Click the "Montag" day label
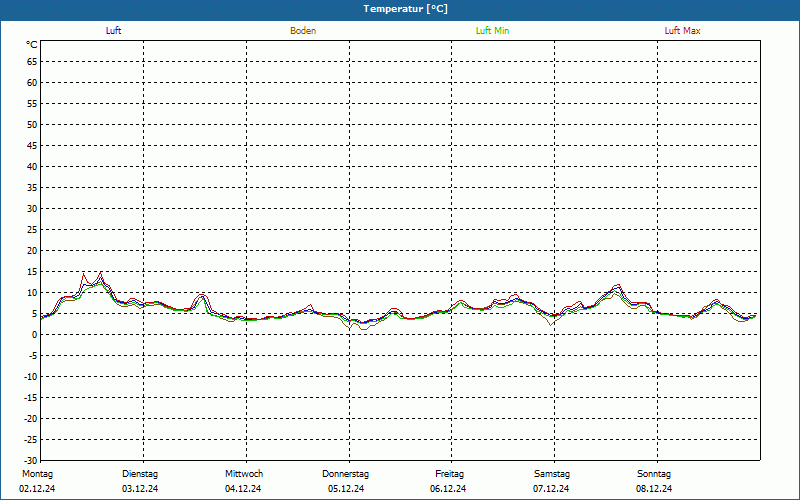Viewport: 800px width, 500px height. pos(37,474)
